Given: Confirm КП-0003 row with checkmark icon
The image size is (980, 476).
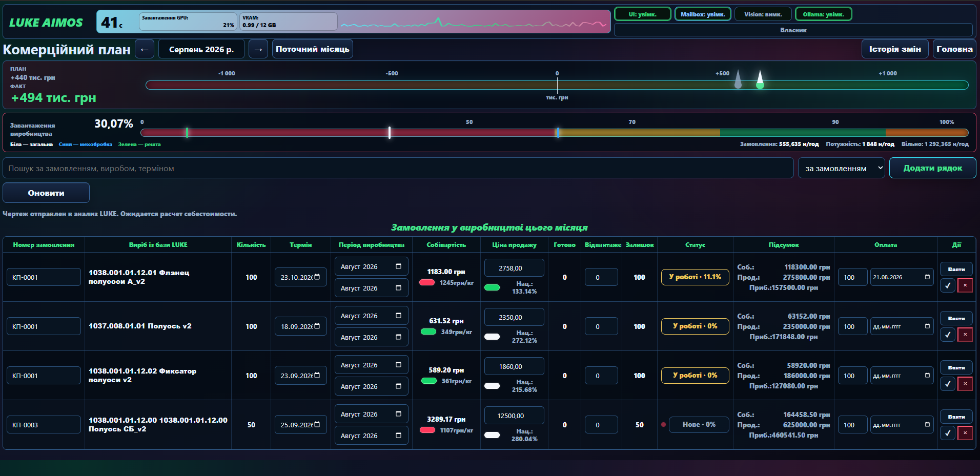Looking at the screenshot, I should coord(948,433).
